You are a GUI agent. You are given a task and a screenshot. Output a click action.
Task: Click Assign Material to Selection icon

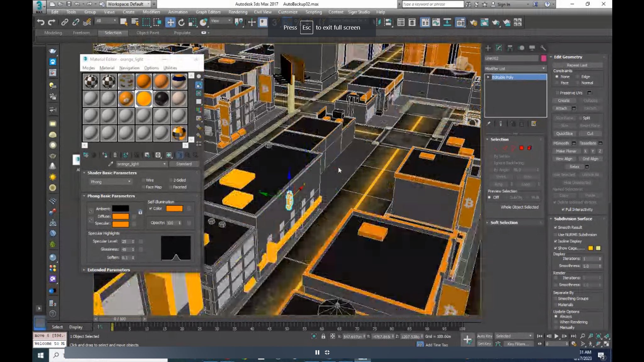point(105,155)
